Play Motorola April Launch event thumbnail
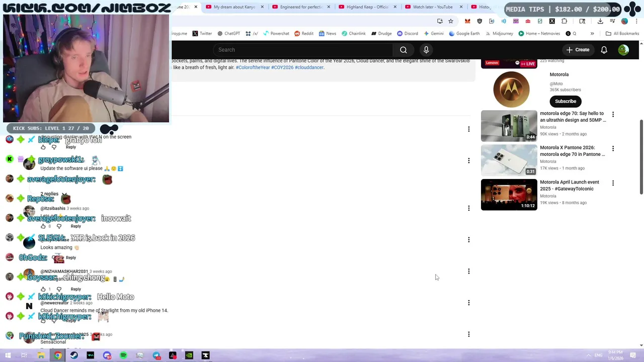The height and width of the screenshot is (362, 644). (x=509, y=195)
